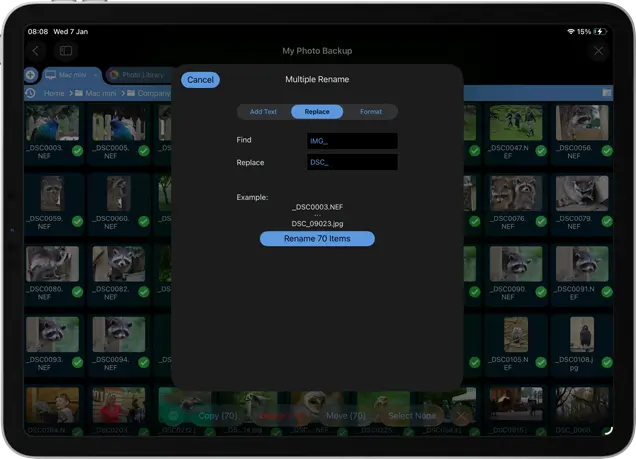Toggle the sidebar panel icon

coord(66,51)
